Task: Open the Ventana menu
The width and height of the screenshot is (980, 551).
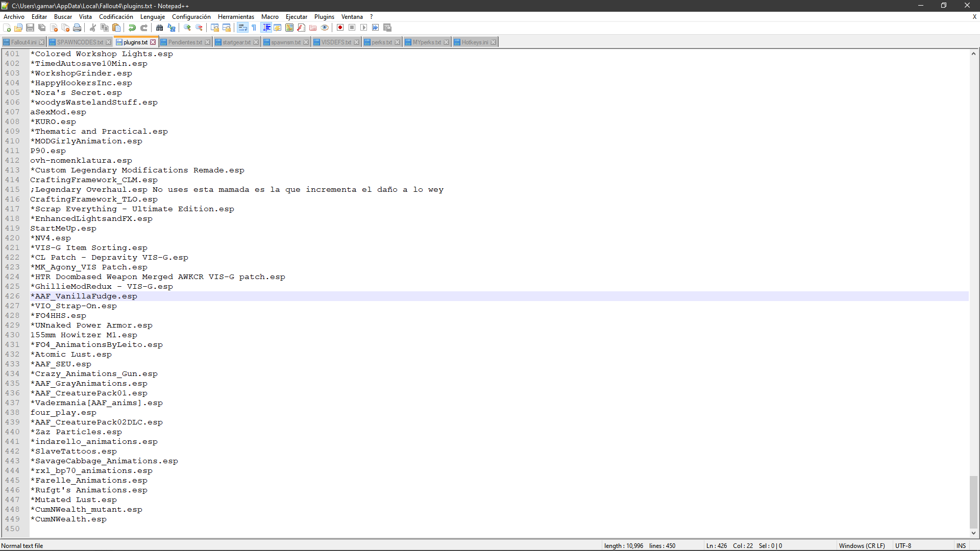Action: pyautogui.click(x=352, y=17)
